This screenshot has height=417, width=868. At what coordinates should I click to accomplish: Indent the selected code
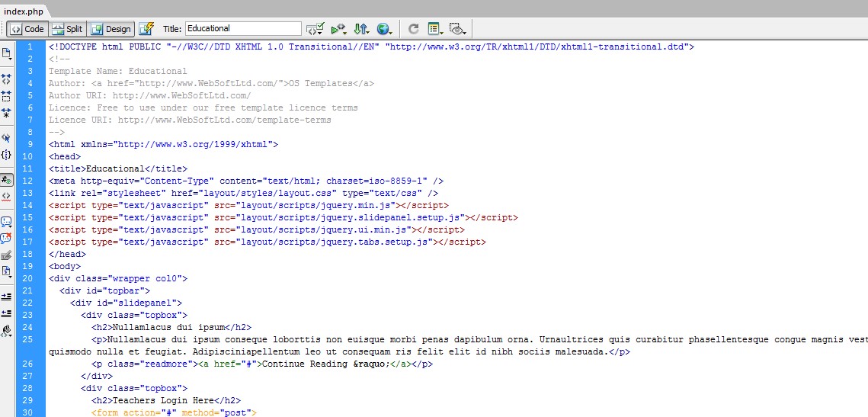7,297
